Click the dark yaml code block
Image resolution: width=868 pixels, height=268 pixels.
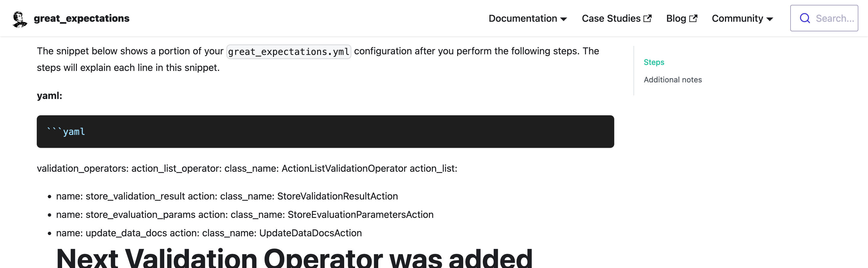point(325,131)
